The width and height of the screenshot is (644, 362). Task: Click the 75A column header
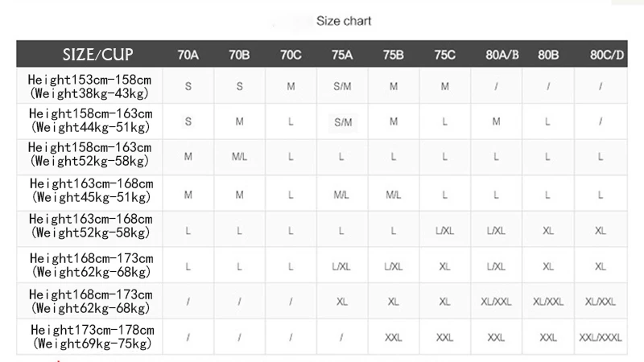tap(342, 55)
